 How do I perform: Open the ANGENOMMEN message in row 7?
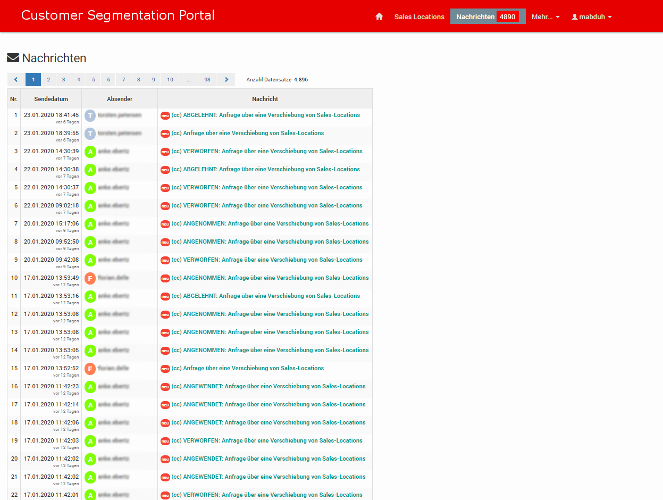[269, 224]
